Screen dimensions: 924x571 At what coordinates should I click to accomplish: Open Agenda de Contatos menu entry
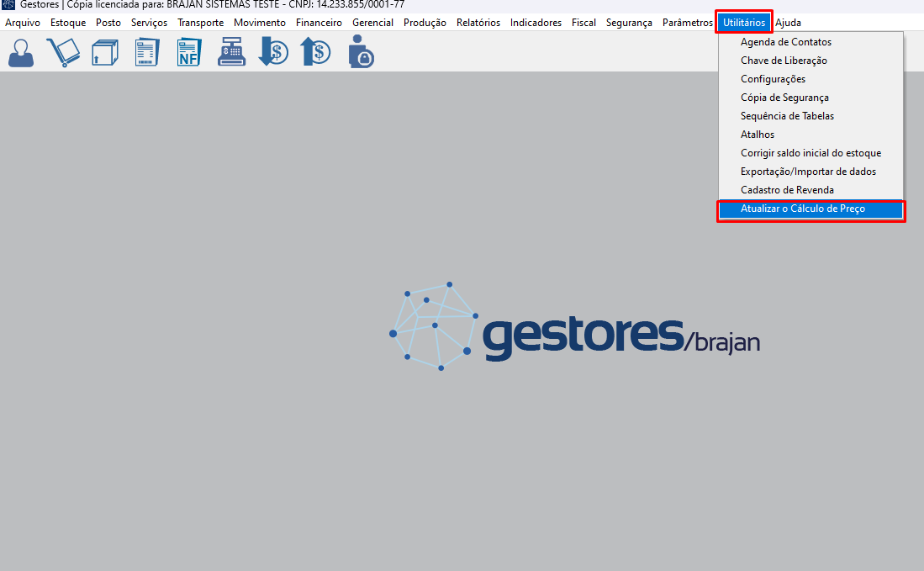785,42
